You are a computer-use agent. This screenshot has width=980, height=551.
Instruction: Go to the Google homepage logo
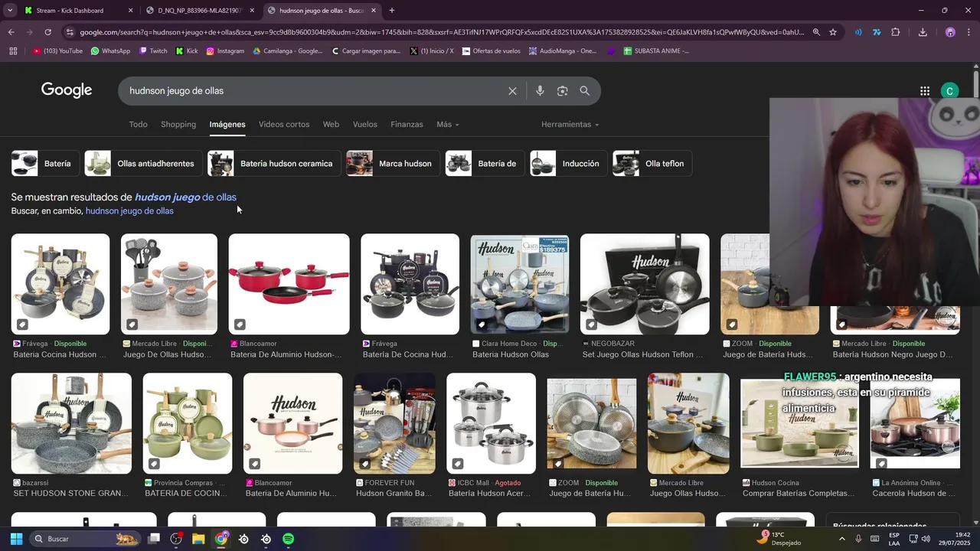pos(67,90)
